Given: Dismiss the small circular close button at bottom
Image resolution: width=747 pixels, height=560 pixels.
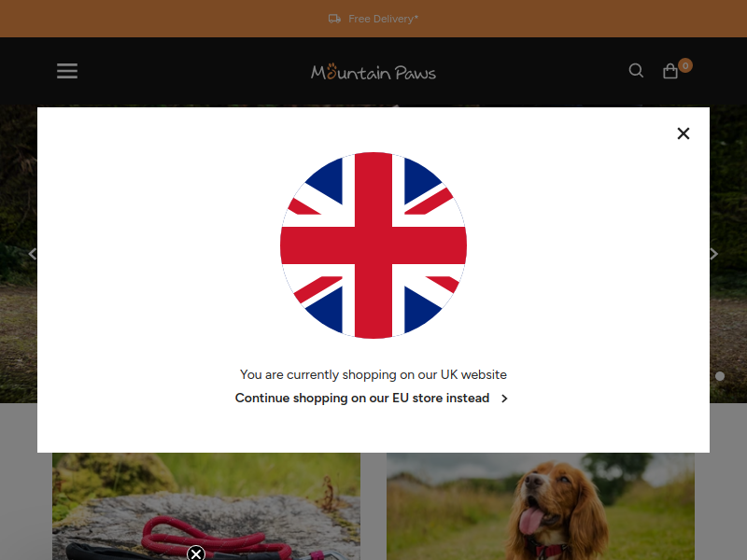Looking at the screenshot, I should (196, 553).
